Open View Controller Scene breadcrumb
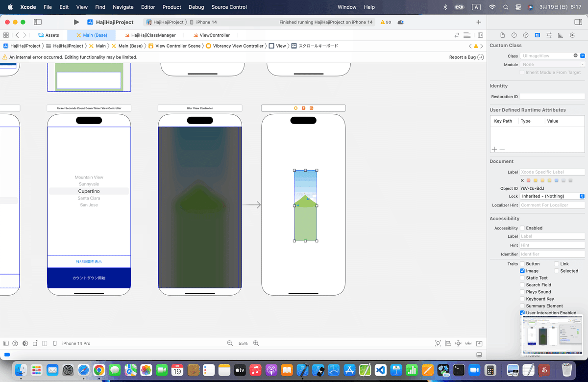This screenshot has height=382, width=588. coord(174,46)
